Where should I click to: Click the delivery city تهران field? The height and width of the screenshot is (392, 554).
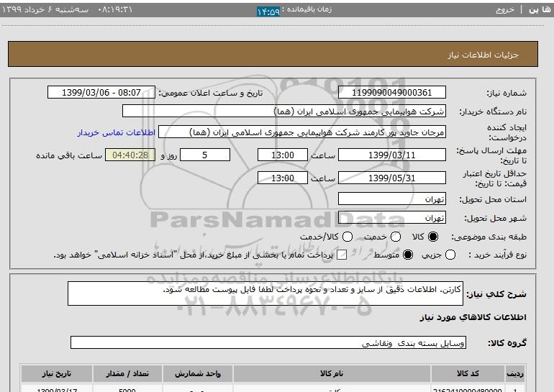(392, 217)
